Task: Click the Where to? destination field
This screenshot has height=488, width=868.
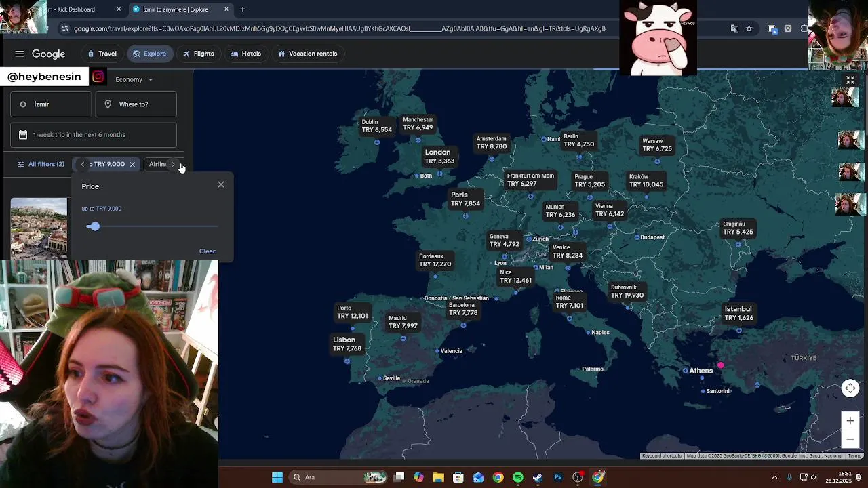Action: tap(136, 104)
